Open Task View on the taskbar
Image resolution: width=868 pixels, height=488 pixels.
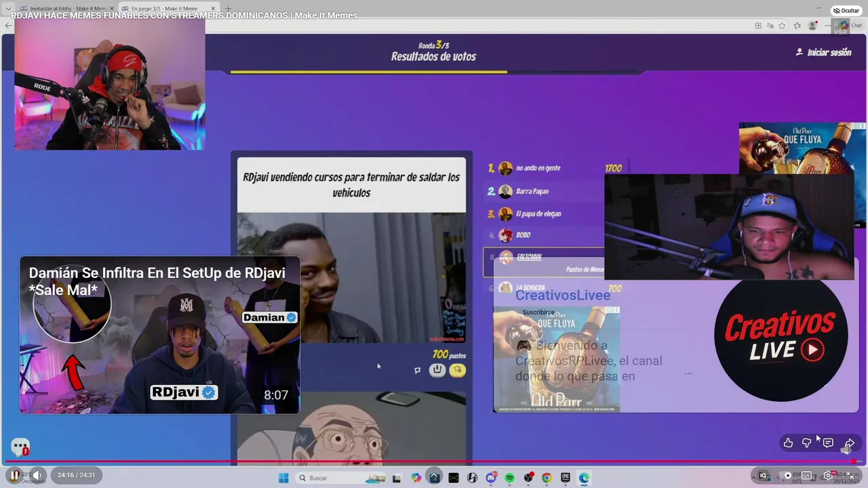(397, 478)
